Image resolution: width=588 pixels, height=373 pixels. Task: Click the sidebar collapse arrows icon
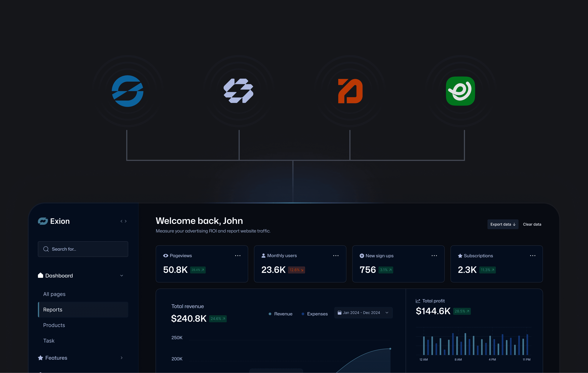tap(124, 221)
